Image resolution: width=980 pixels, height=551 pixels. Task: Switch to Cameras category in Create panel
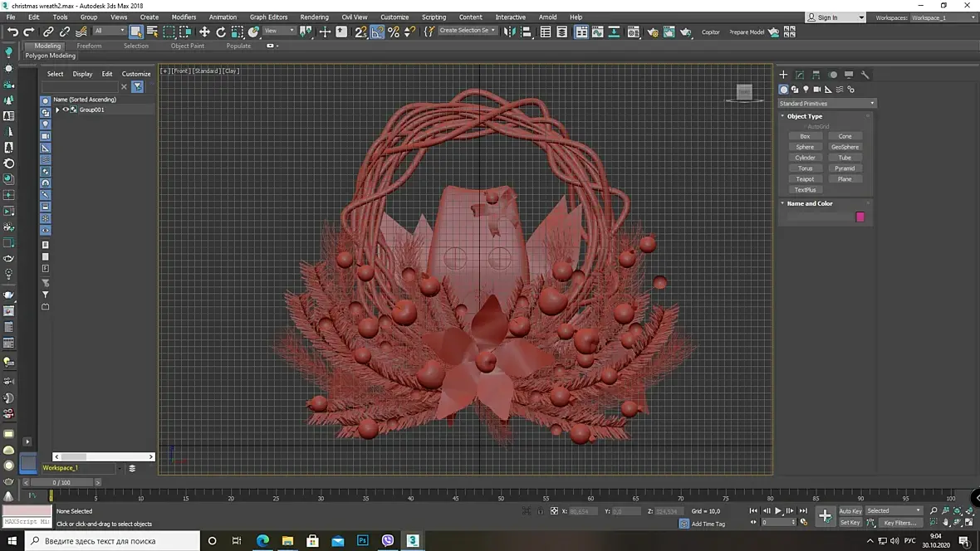817,90
